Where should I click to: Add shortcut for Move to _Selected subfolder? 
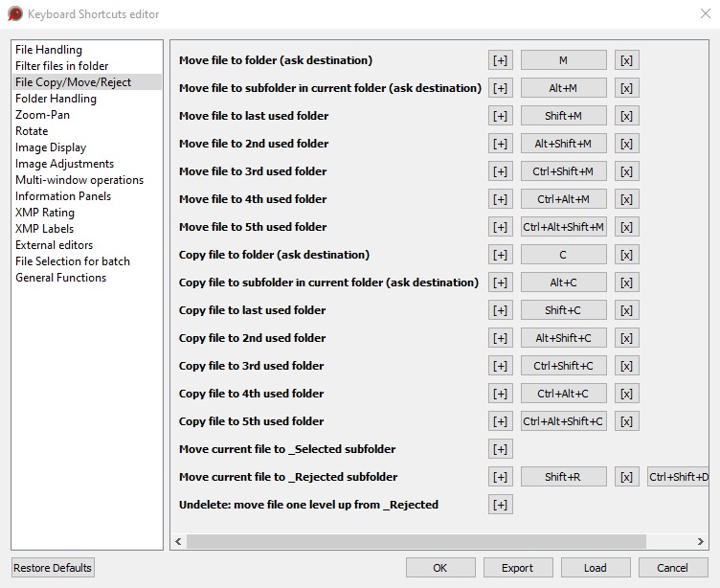500,449
